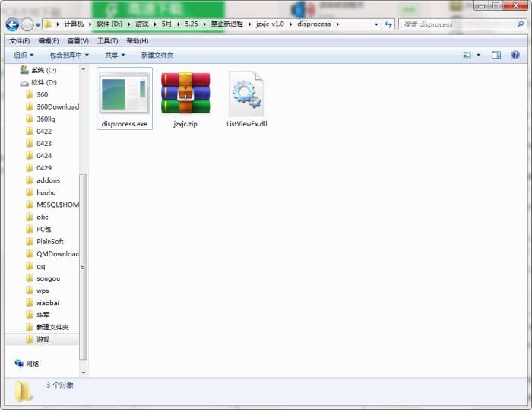Click the Back navigation arrow
The image size is (532, 410).
[x=13, y=24]
